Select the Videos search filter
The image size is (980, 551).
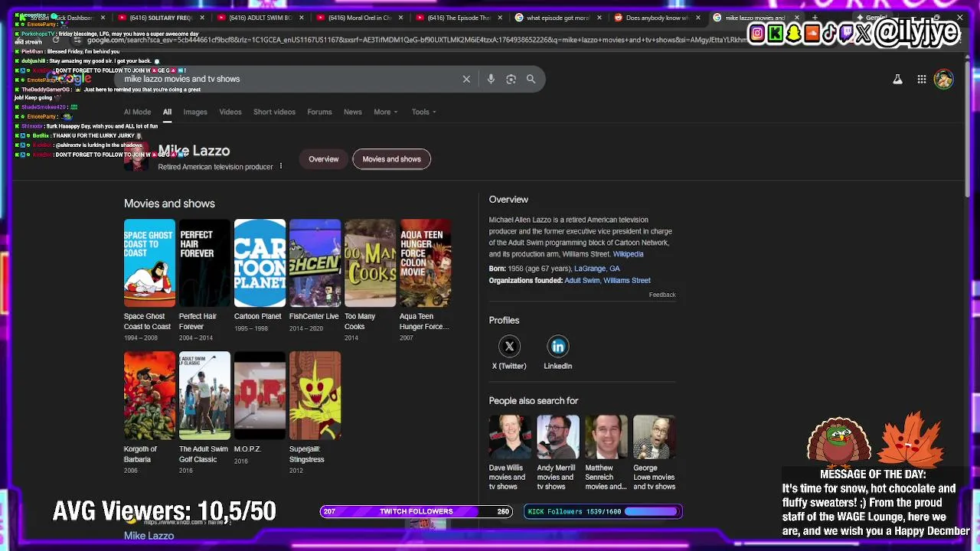pos(230,112)
